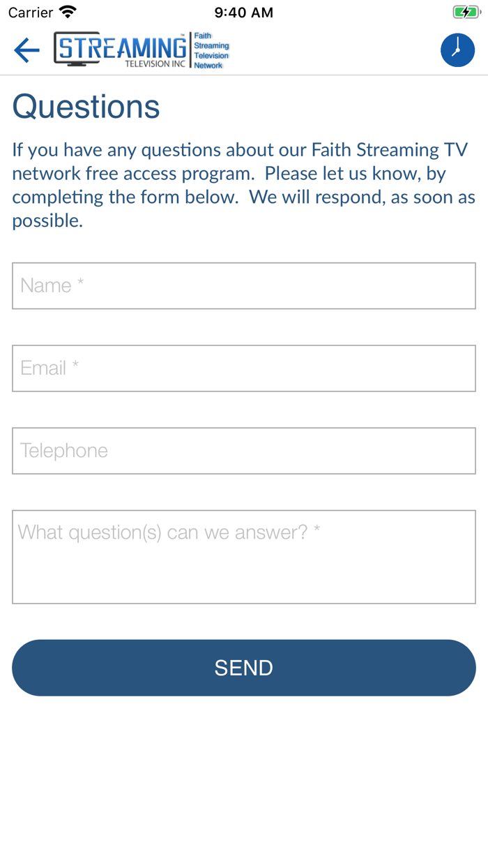Tap the Carrier label in status bar
Screen dimensions: 488x868
coord(31,13)
